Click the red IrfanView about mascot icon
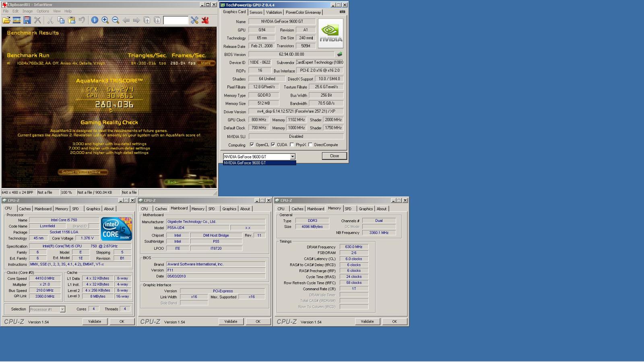 [205, 20]
